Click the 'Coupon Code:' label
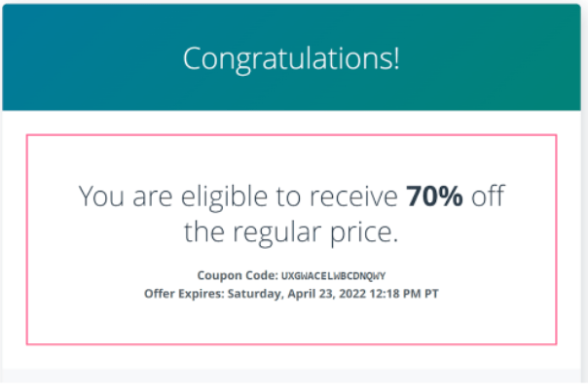The width and height of the screenshot is (588, 392). (238, 275)
